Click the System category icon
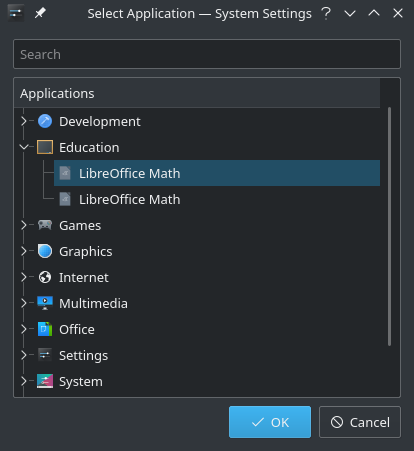 coord(45,381)
